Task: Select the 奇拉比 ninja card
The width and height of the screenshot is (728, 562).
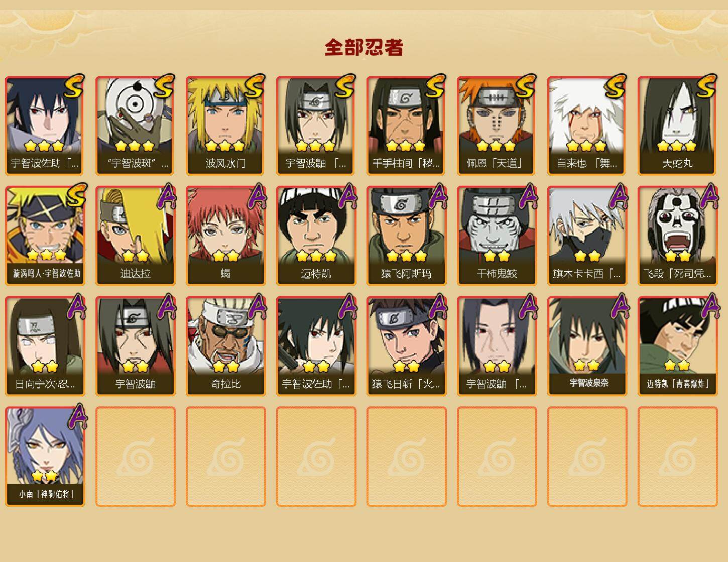Action: 225,346
